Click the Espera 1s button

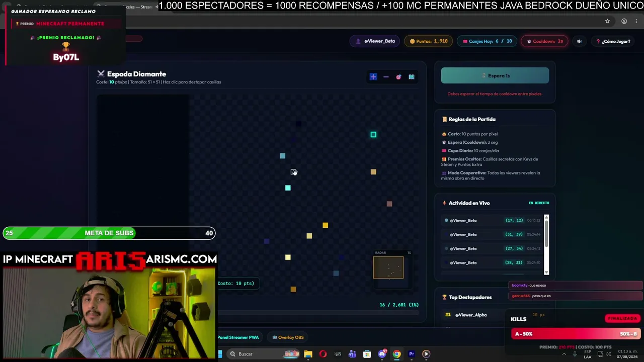click(x=495, y=75)
